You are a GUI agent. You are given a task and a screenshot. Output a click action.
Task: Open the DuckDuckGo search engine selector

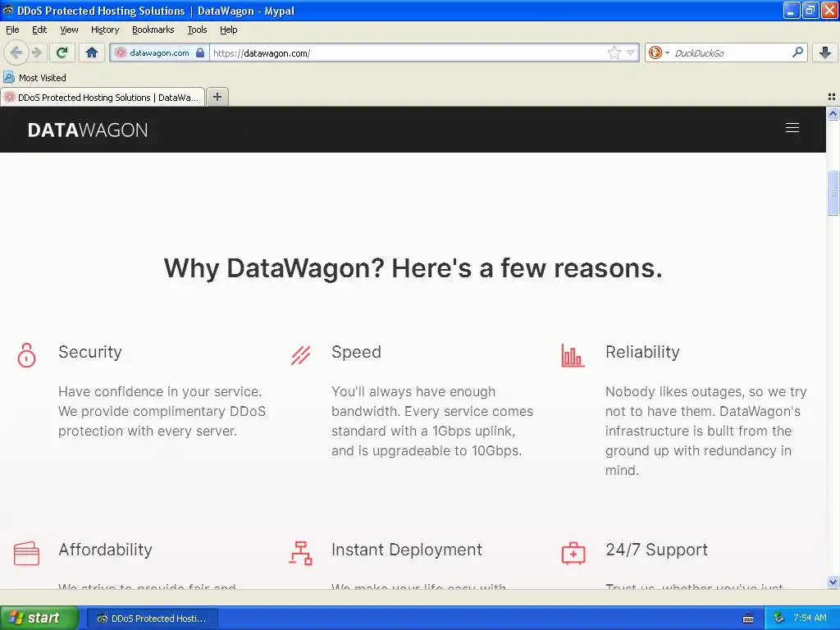tap(659, 52)
